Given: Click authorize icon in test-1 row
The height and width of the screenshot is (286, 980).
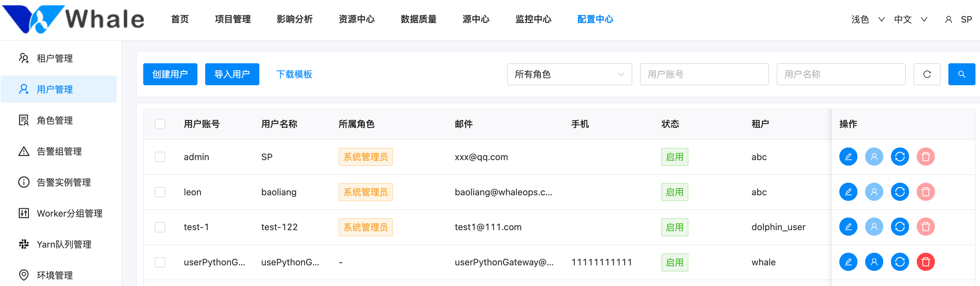Looking at the screenshot, I should click(874, 227).
